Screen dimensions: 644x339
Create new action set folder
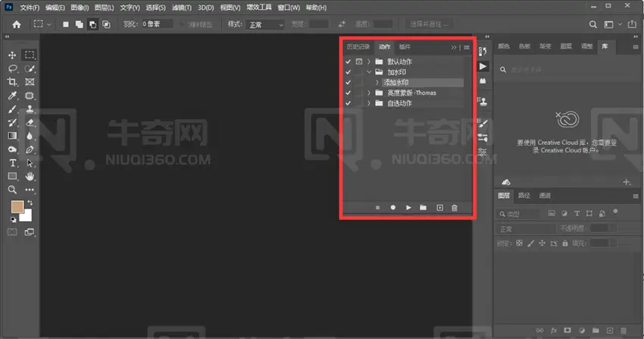pyautogui.click(x=423, y=208)
